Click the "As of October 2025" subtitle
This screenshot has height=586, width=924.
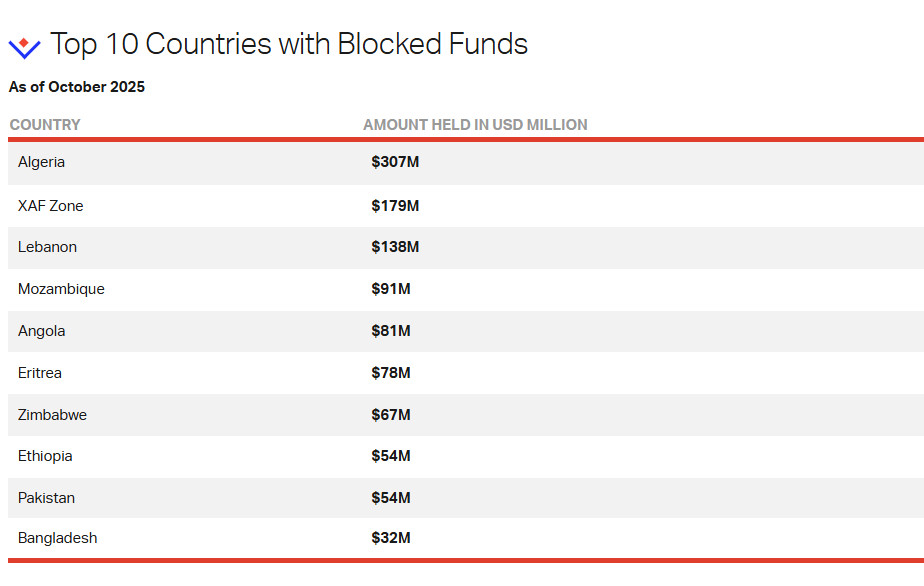point(77,87)
